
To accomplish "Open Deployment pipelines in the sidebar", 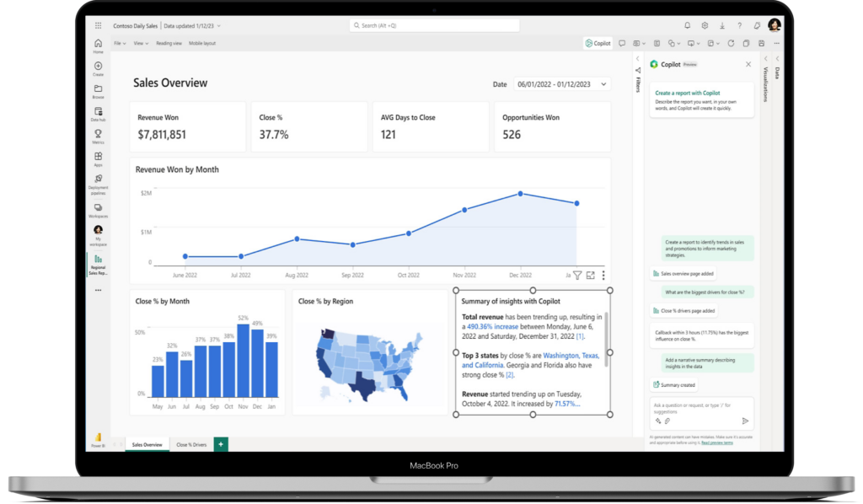I will [98, 185].
